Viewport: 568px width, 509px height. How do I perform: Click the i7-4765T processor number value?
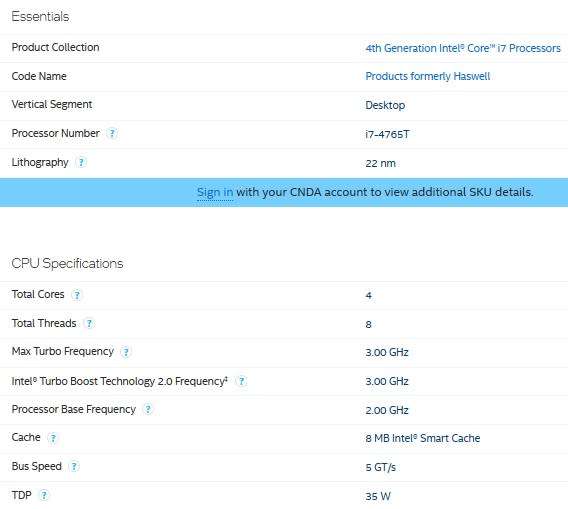point(387,134)
